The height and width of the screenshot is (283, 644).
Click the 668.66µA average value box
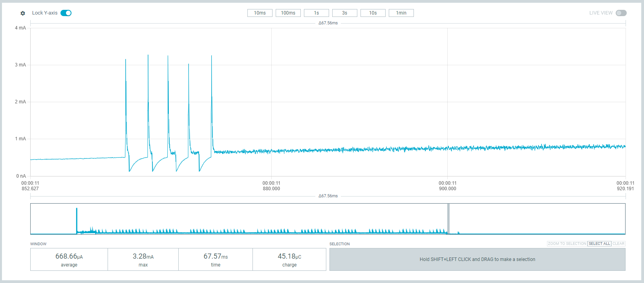click(69, 259)
